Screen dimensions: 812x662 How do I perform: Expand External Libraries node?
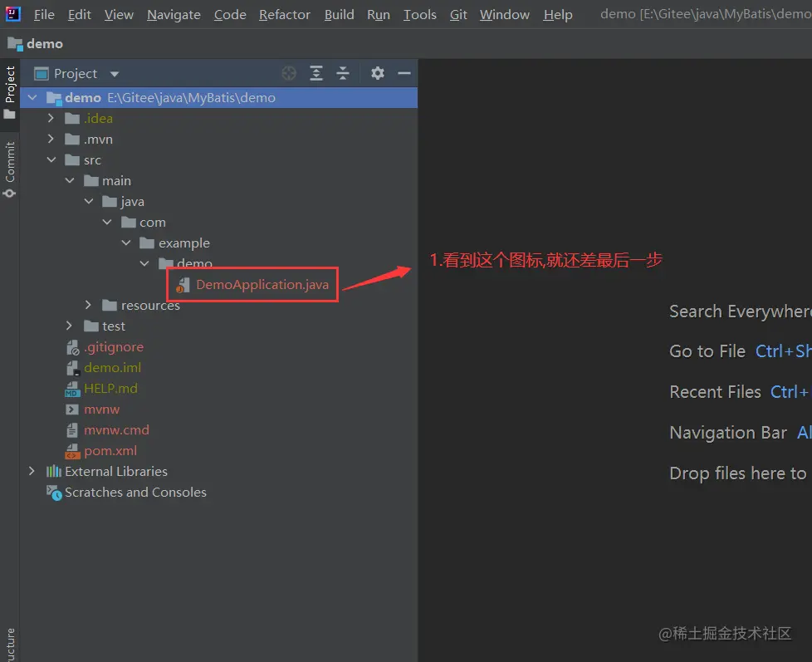(x=32, y=471)
